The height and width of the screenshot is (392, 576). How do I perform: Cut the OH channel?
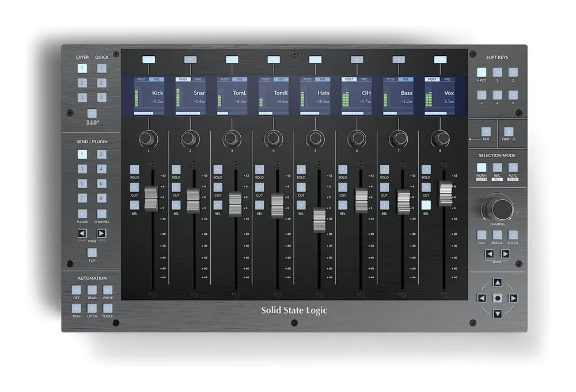coord(342,187)
